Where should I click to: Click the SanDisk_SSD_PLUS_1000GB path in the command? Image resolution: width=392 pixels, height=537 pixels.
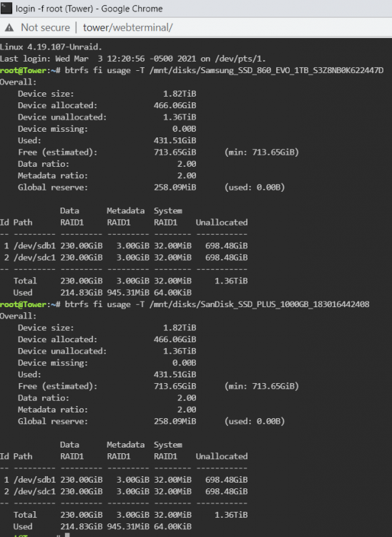(259, 304)
